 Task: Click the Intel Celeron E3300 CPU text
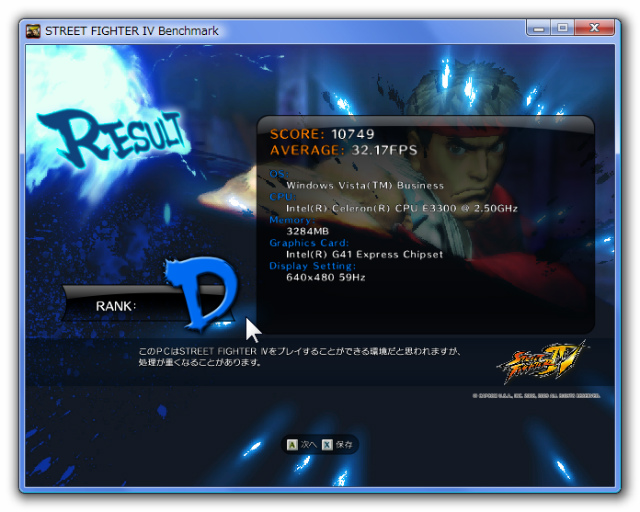[402, 208]
